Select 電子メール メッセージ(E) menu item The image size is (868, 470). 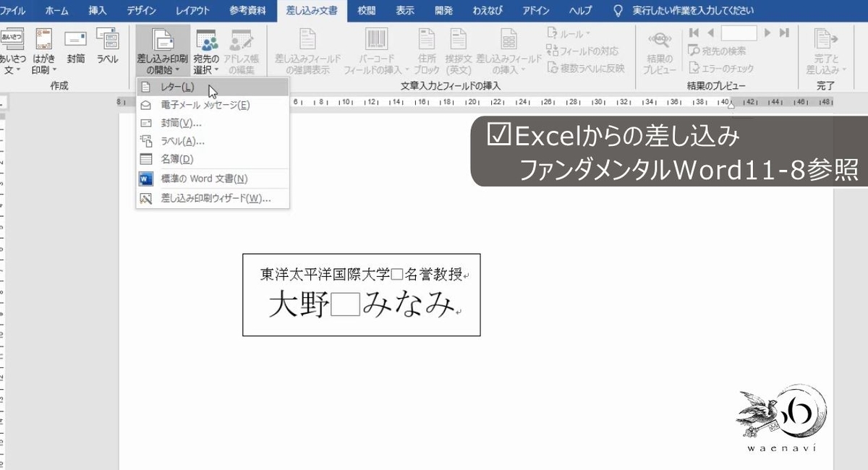(213, 105)
